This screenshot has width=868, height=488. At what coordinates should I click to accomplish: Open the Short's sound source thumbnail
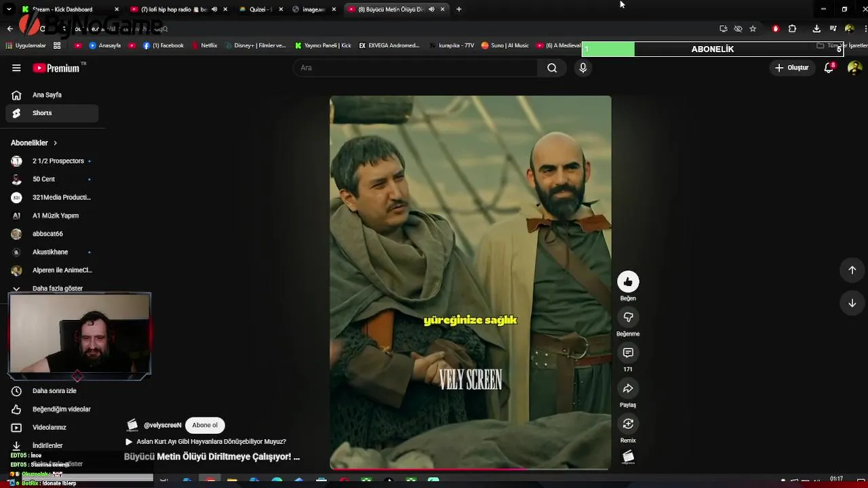pyautogui.click(x=628, y=457)
